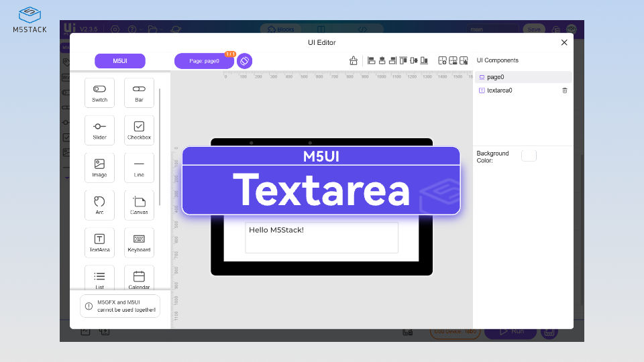Click the page image layout icon
Viewport: 644px width, 362px height.
[x=453, y=61]
